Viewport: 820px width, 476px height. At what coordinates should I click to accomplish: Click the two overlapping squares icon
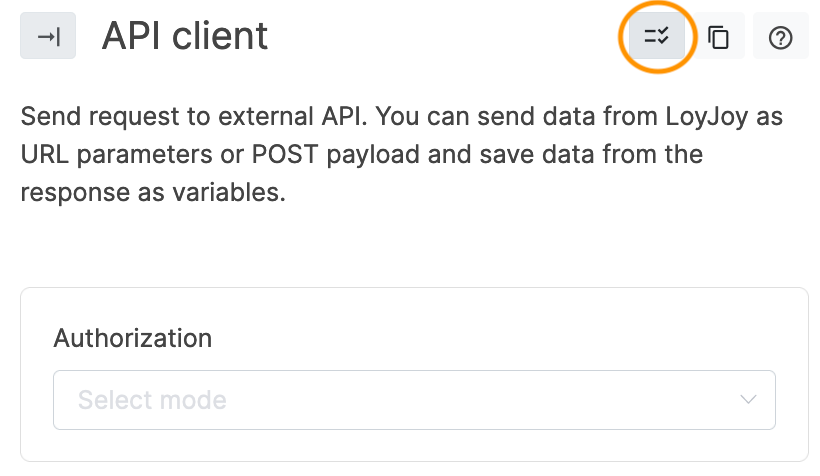point(718,37)
